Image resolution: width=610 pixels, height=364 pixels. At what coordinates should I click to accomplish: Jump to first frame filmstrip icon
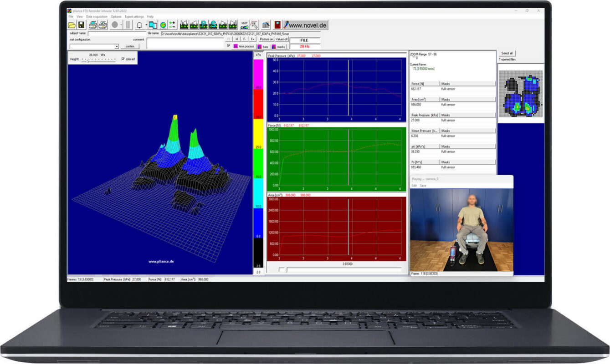185,25
